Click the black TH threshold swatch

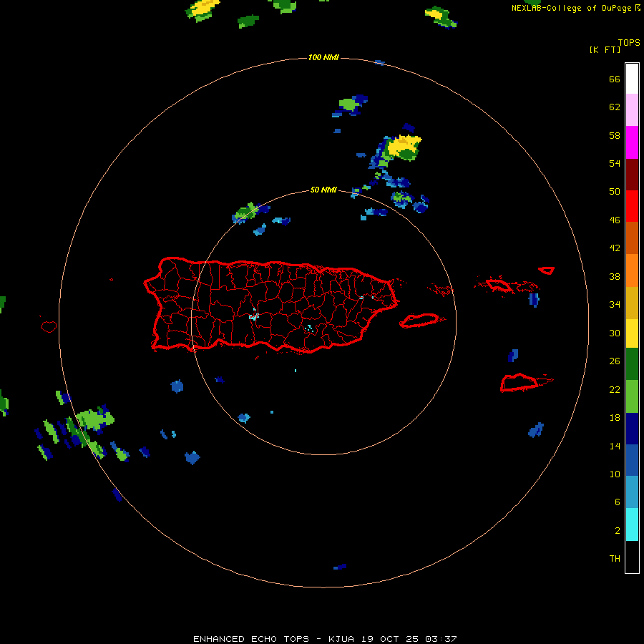(632, 557)
